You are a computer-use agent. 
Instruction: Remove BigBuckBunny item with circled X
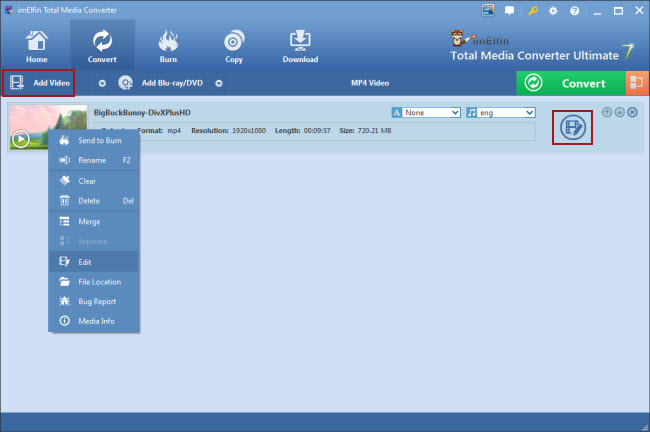click(632, 112)
